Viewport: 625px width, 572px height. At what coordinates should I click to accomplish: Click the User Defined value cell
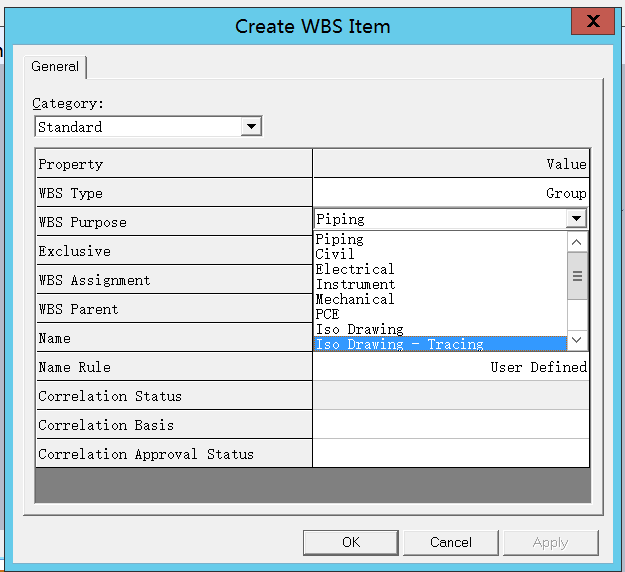pyautogui.click(x=451, y=367)
